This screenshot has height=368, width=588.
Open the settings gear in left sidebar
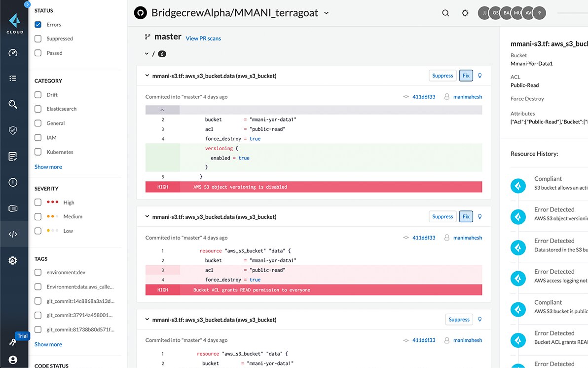(x=13, y=260)
